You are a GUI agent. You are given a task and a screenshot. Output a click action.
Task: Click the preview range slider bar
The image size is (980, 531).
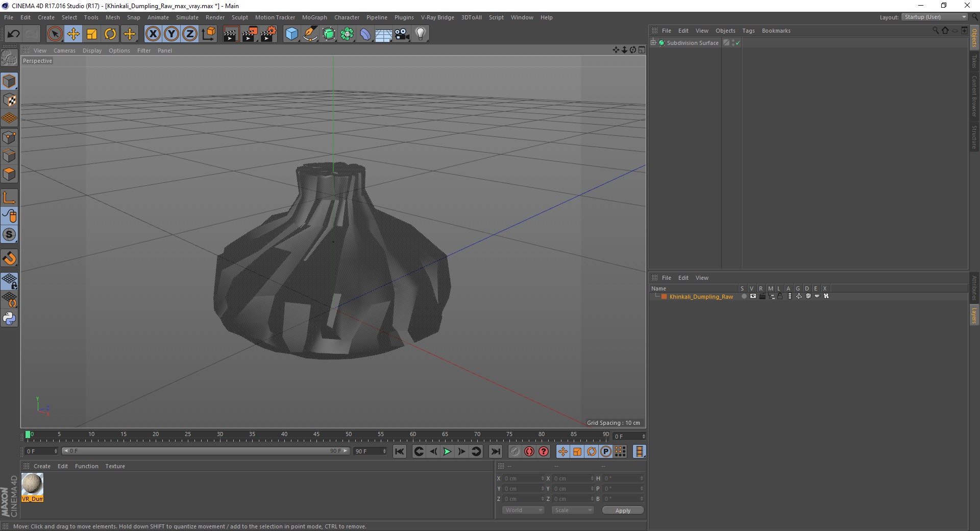(x=206, y=451)
